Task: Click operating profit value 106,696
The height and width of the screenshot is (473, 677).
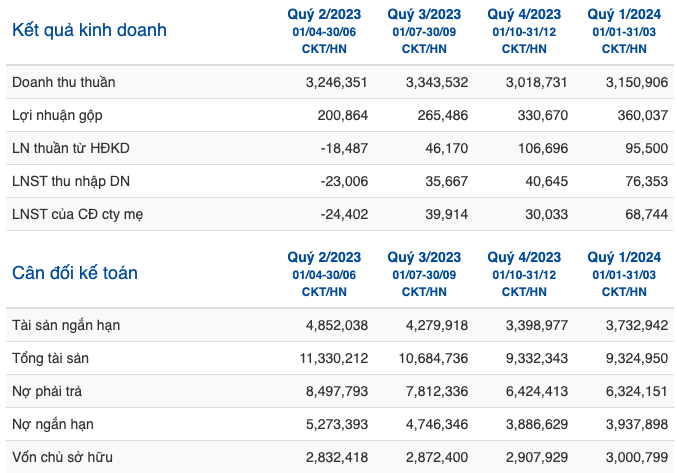Action: [x=543, y=148]
